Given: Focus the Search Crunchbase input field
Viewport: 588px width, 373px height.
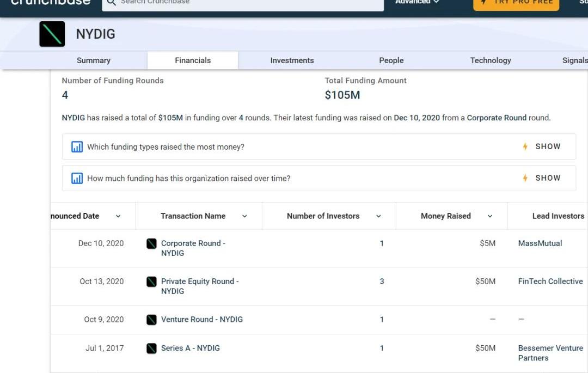Looking at the screenshot, I should click(x=245, y=3).
